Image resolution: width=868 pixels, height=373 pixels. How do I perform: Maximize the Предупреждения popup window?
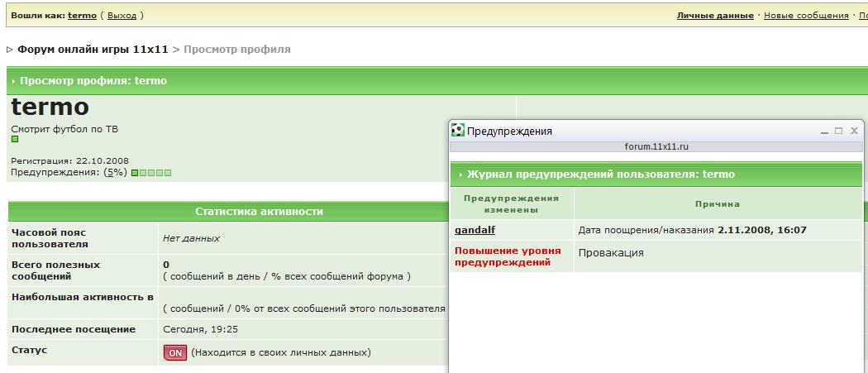838,131
